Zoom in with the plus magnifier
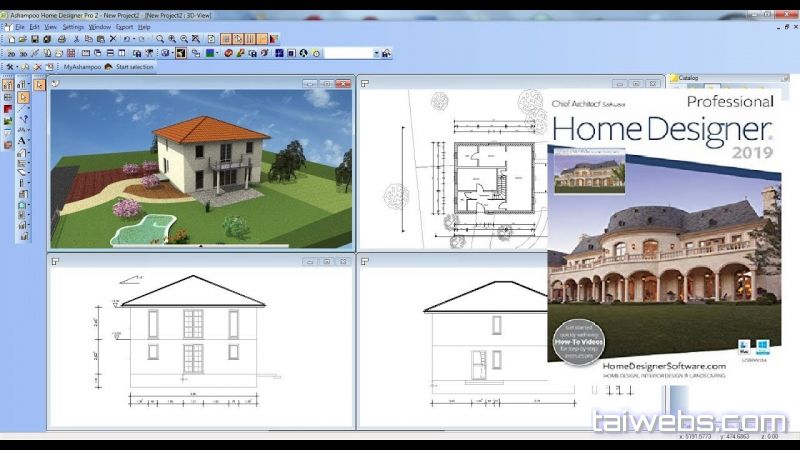This screenshot has width=800, height=450. tap(172, 39)
